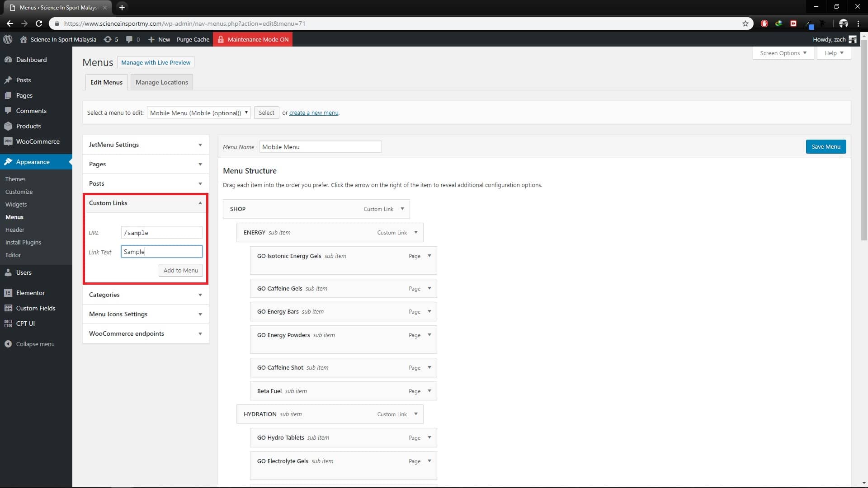Bookmark this page with the star icon
This screenshot has height=488, width=868.
[745, 23]
